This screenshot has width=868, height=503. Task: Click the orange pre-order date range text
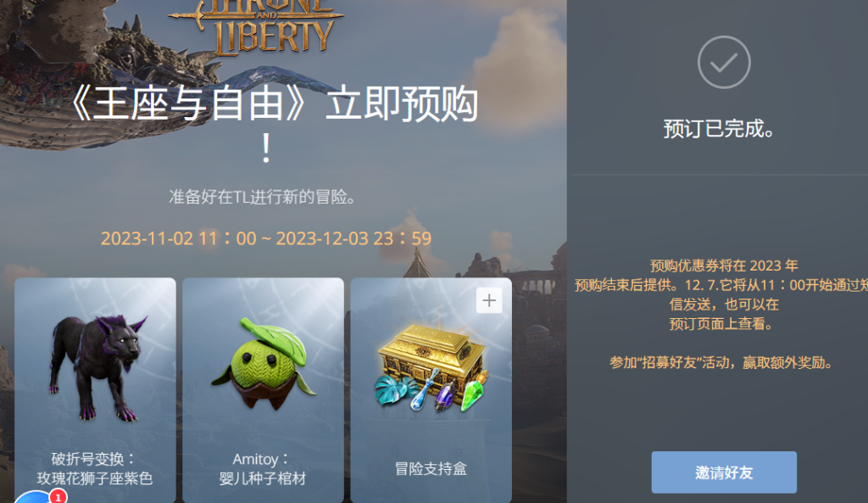point(265,238)
